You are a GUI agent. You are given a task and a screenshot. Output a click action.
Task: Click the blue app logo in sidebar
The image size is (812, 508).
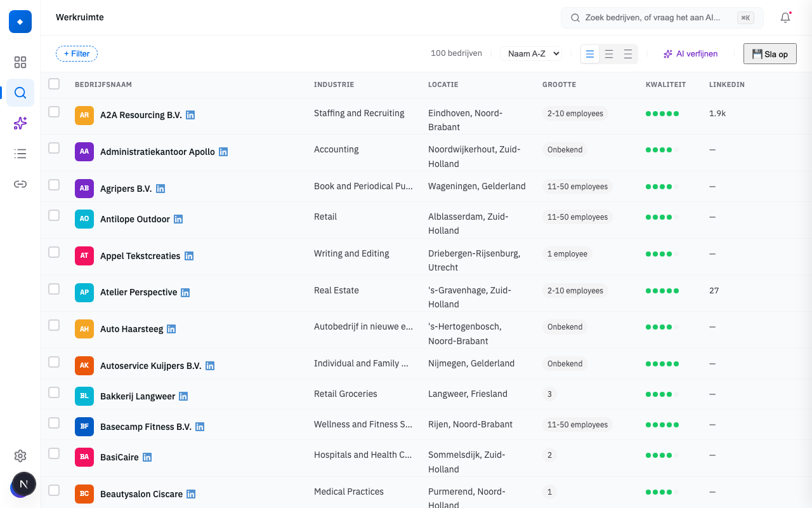(x=20, y=22)
